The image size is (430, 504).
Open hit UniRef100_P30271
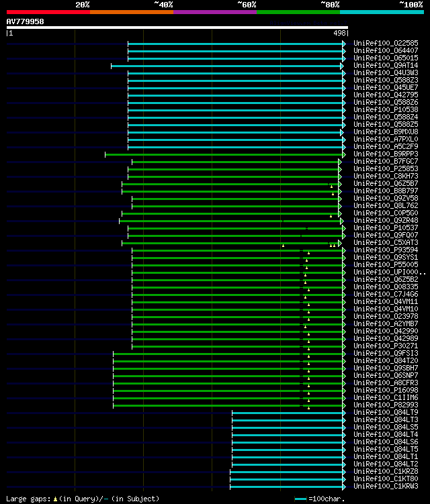pos(386,346)
